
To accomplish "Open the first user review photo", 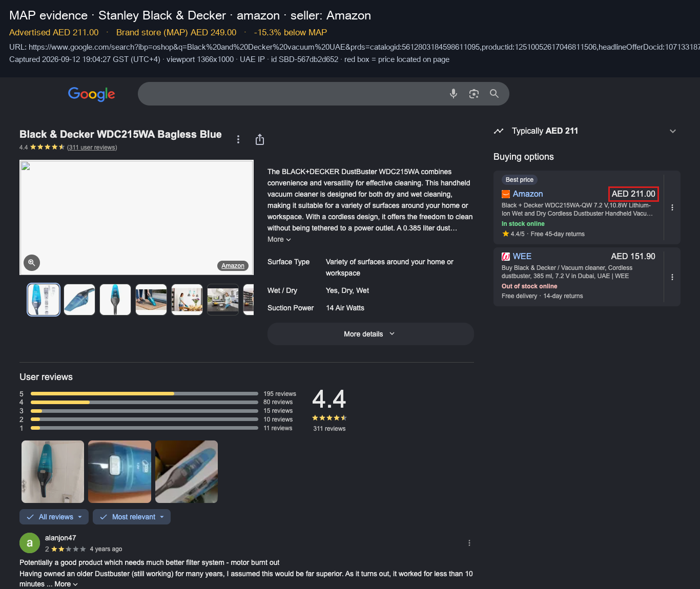I will click(x=53, y=472).
